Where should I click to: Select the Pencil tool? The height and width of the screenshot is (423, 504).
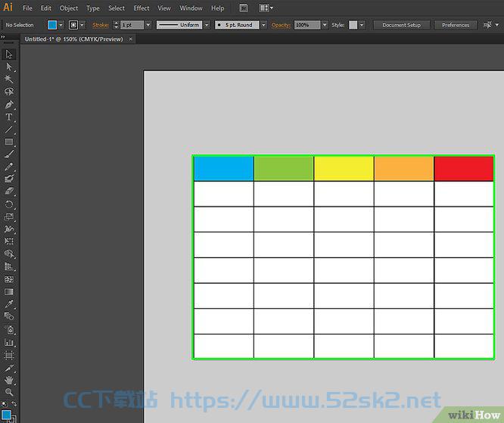click(x=8, y=166)
